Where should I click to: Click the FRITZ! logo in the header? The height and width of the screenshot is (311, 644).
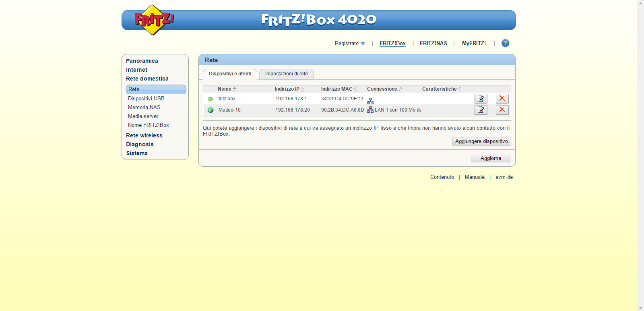(x=153, y=20)
